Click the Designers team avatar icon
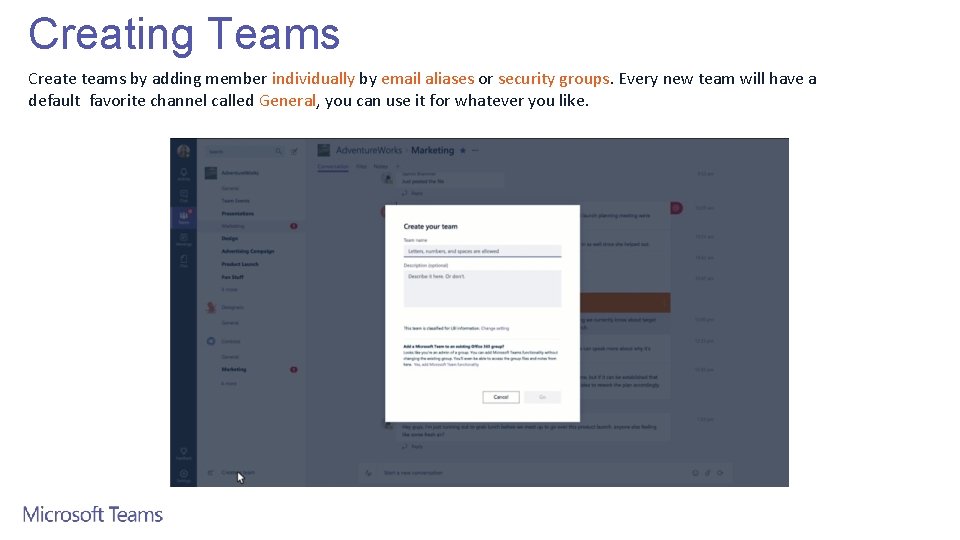The width and height of the screenshot is (960, 540). click(x=211, y=307)
